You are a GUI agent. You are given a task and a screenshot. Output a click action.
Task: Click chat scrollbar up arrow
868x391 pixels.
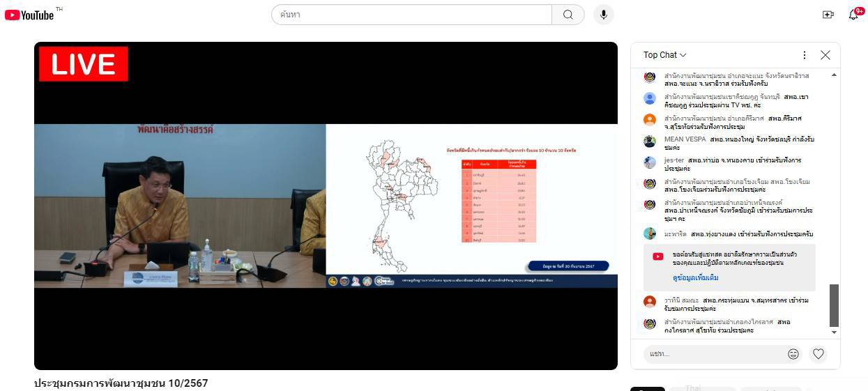[835, 75]
